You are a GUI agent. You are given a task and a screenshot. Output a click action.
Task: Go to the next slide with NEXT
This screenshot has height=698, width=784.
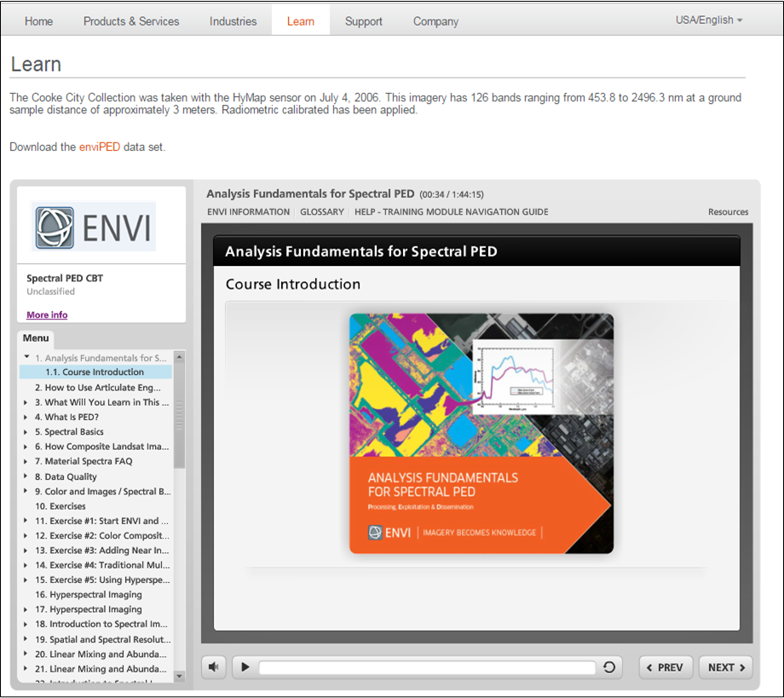[x=726, y=667]
